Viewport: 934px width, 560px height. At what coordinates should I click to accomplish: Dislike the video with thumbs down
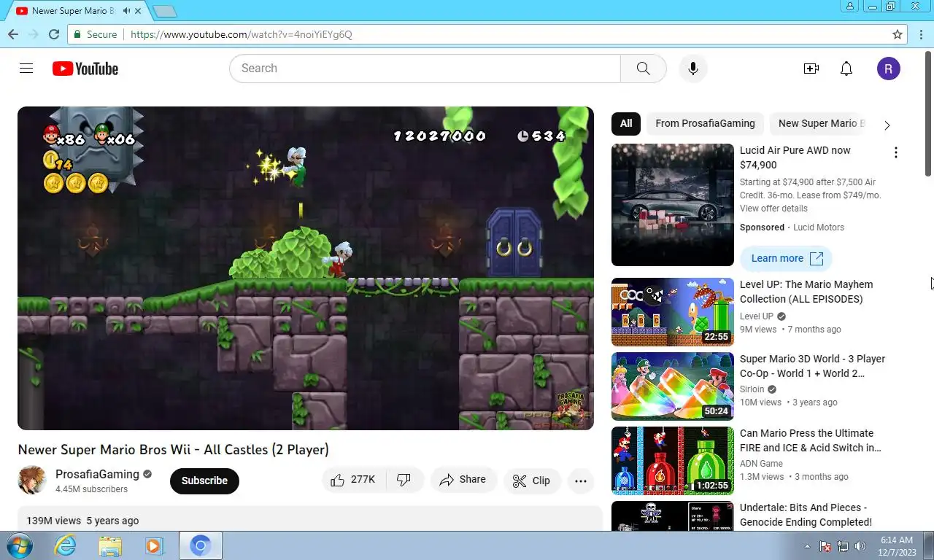[x=404, y=480]
